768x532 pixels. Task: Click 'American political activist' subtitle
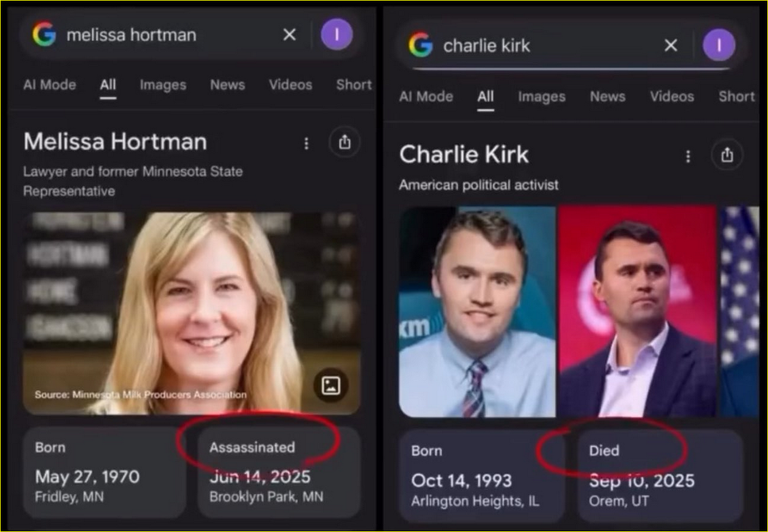(479, 185)
